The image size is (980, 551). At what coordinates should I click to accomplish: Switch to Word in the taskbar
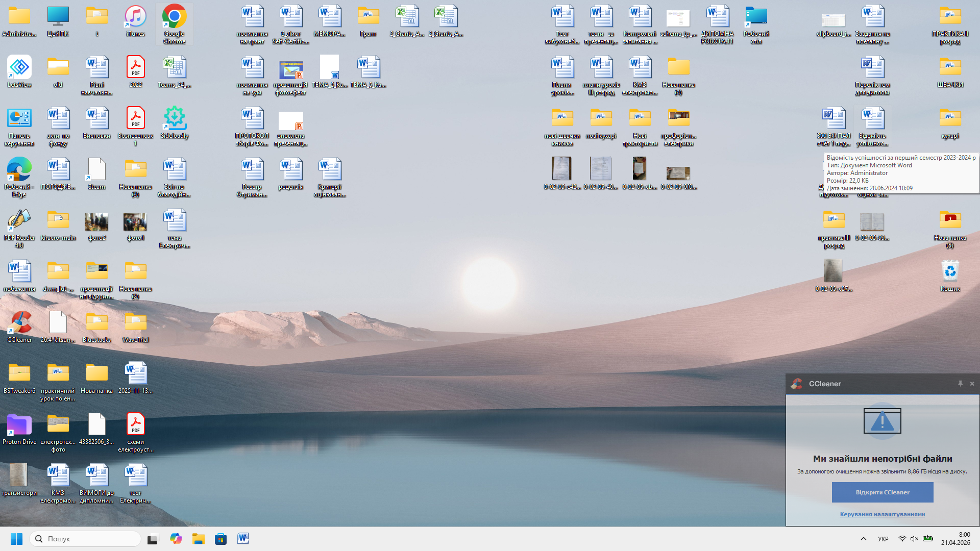pos(243,539)
